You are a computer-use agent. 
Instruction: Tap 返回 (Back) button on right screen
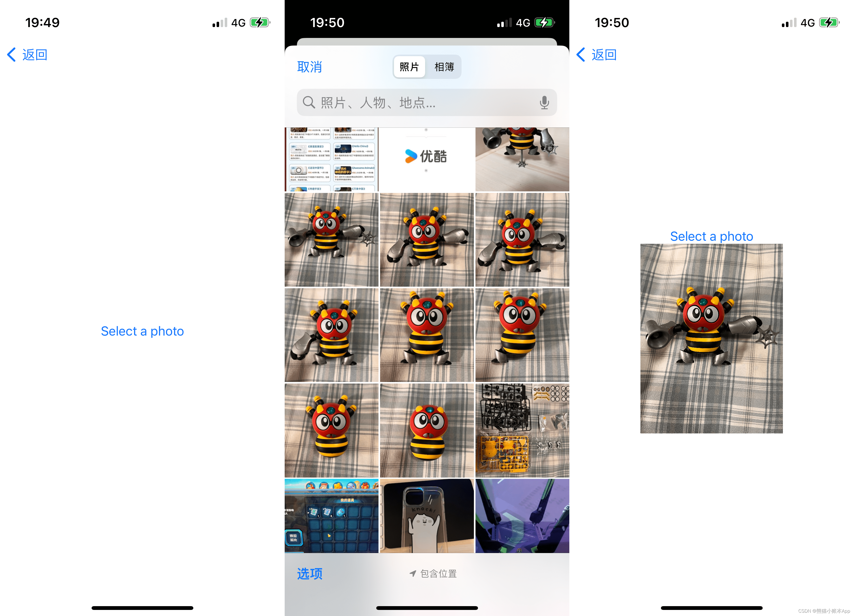601,54
